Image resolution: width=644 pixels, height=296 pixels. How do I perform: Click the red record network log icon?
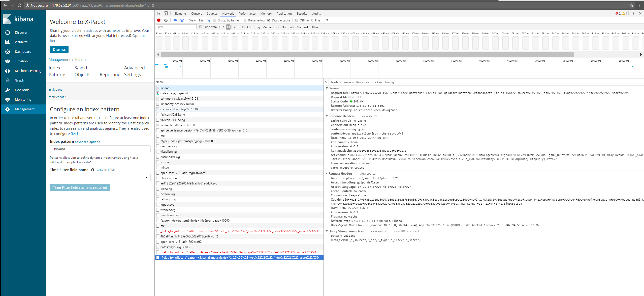159,20
